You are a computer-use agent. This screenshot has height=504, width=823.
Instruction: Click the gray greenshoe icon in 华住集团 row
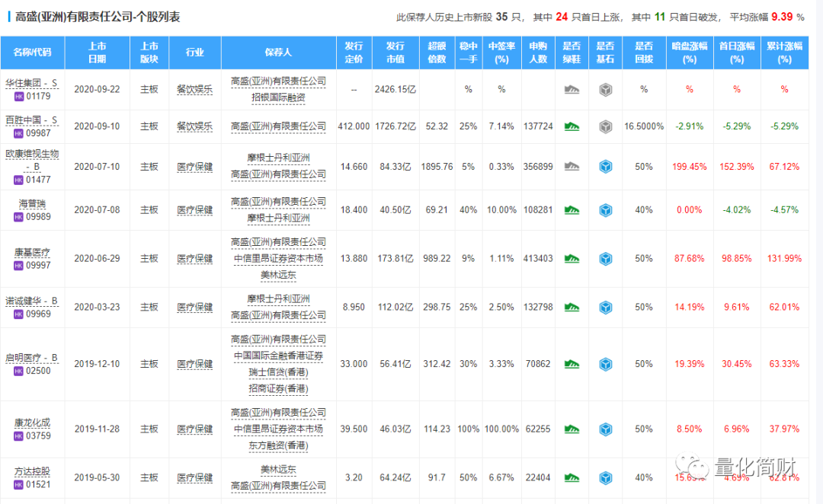[572, 89]
